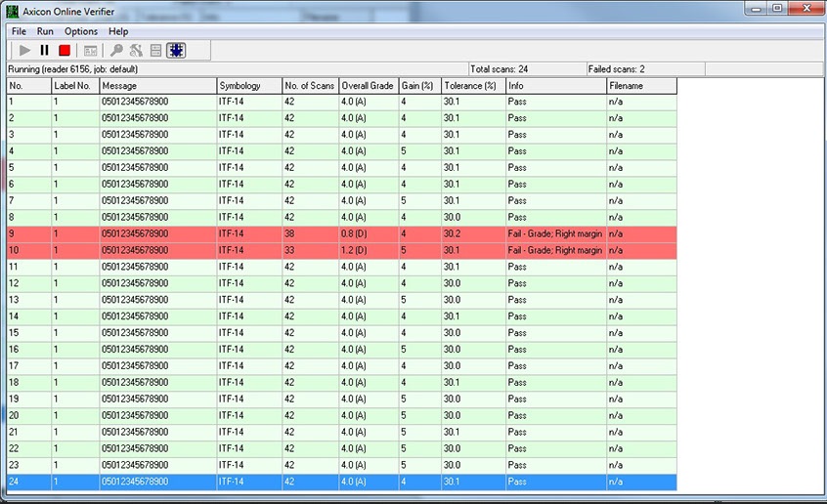Viewport: 827px width, 504px height.
Task: Pause the verifier run with the pause icon
Action: coord(44,51)
